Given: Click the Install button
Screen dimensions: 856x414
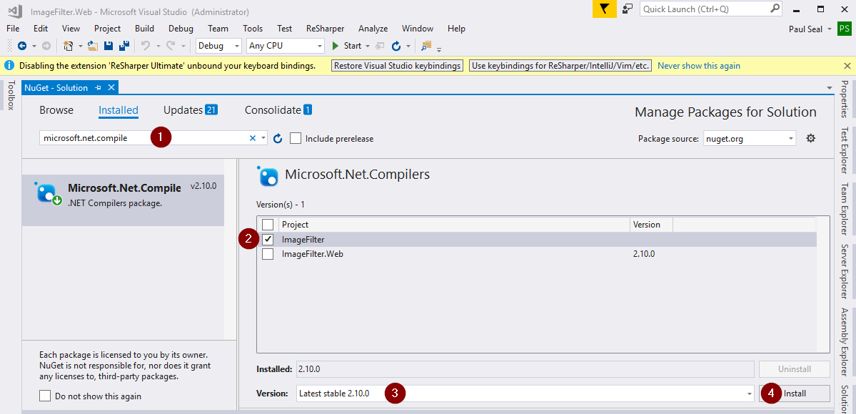Looking at the screenshot, I should (795, 394).
